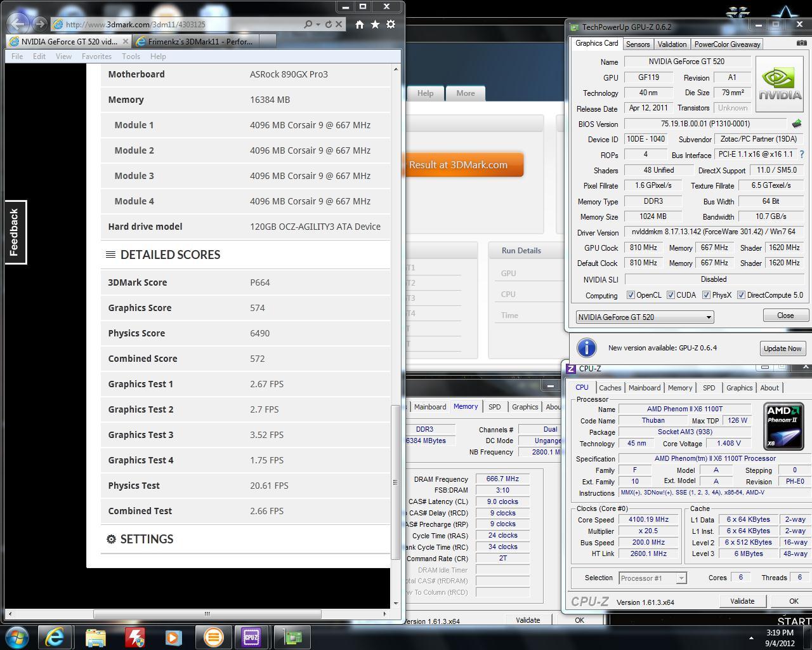The width and height of the screenshot is (812, 650).
Task: Open the browser Home icon
Action: [360, 24]
